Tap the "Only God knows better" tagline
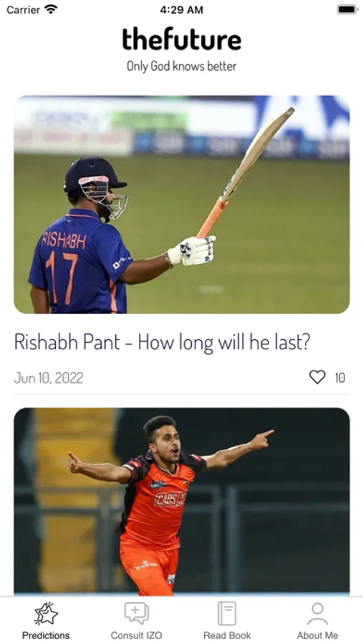Viewport: 363px width, 644px height. click(182, 66)
